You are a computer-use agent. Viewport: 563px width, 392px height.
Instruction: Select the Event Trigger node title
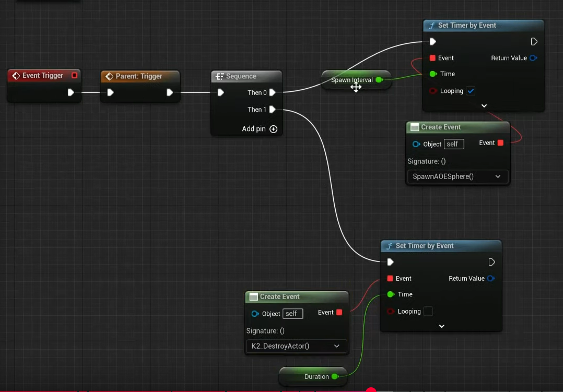42,76
